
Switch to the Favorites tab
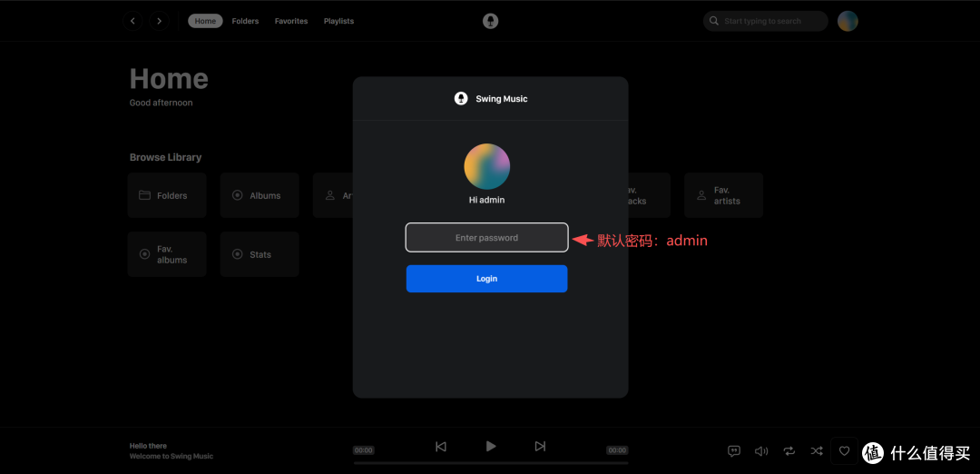click(291, 21)
